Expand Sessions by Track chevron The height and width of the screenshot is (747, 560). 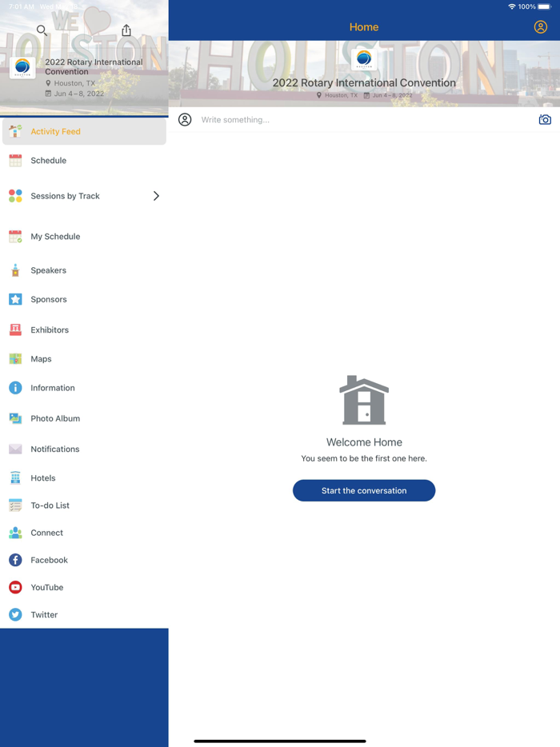pos(156,196)
